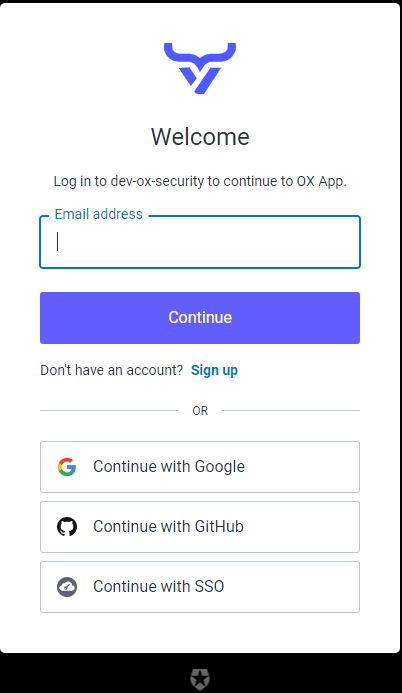402x693 pixels.
Task: Click the divider line right of OR
Action: tap(291, 411)
